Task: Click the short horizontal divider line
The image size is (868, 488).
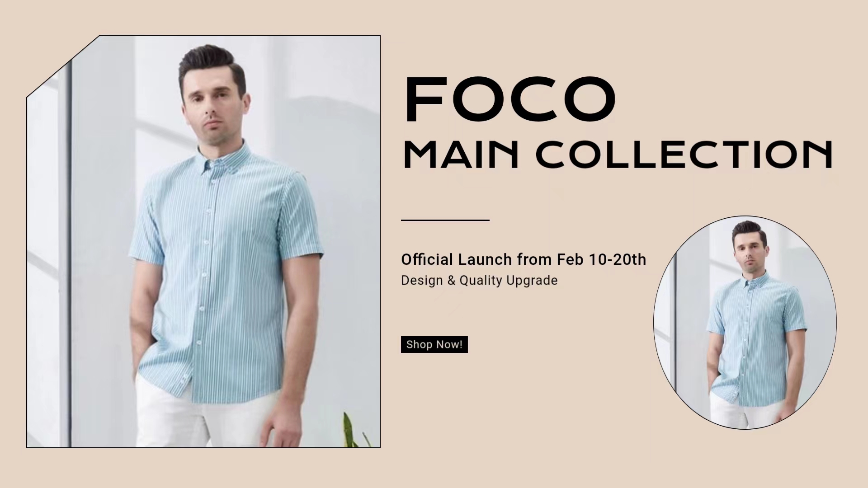Action: (445, 220)
